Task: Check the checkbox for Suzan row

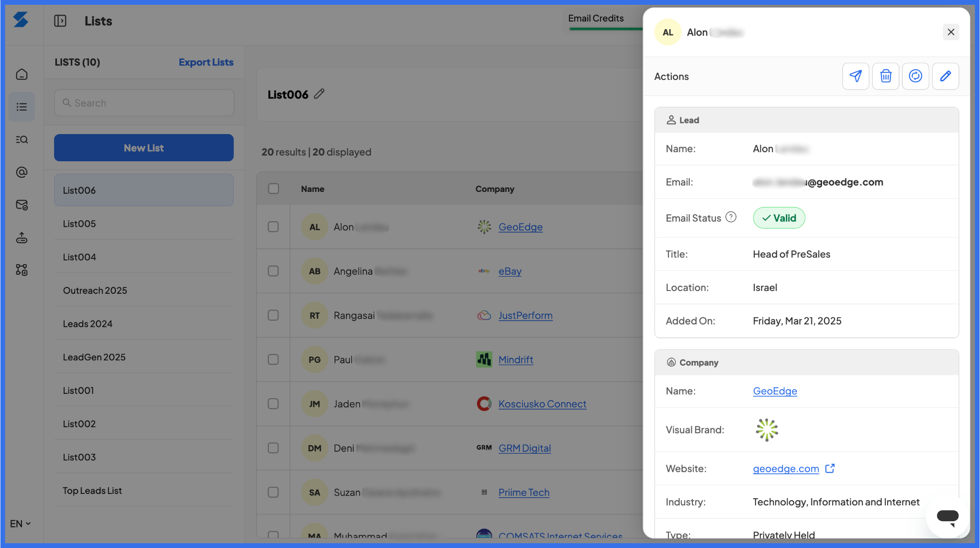Action: tap(273, 492)
